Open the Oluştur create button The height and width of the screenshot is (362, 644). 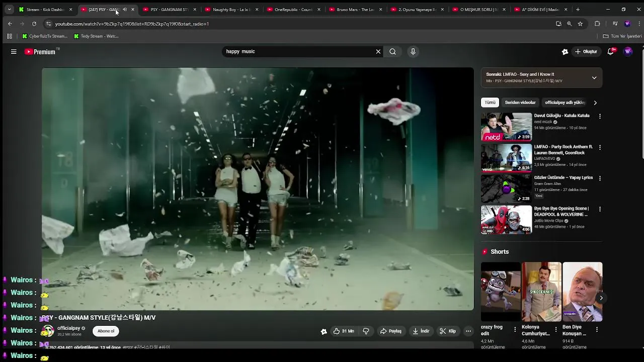click(x=586, y=51)
